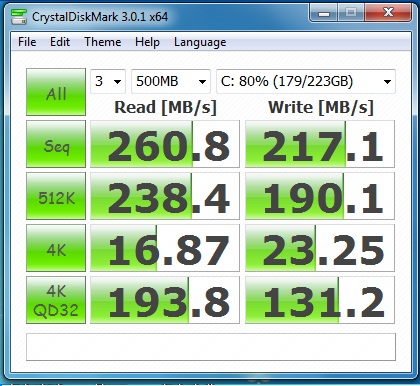Start the 4K QD32 benchmark test
The height and width of the screenshot is (386, 420).
pos(56,300)
